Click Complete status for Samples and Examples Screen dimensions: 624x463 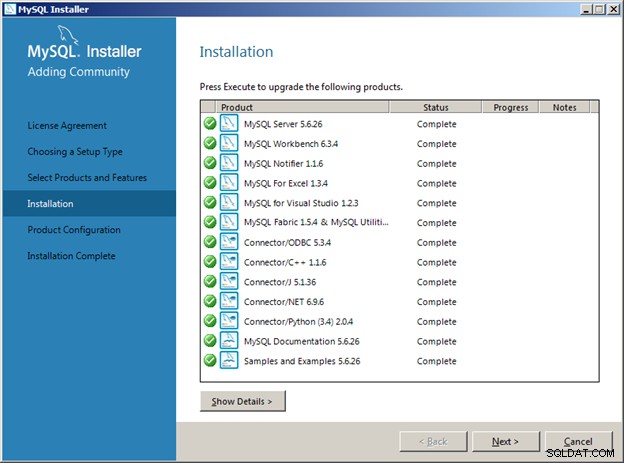pos(437,361)
